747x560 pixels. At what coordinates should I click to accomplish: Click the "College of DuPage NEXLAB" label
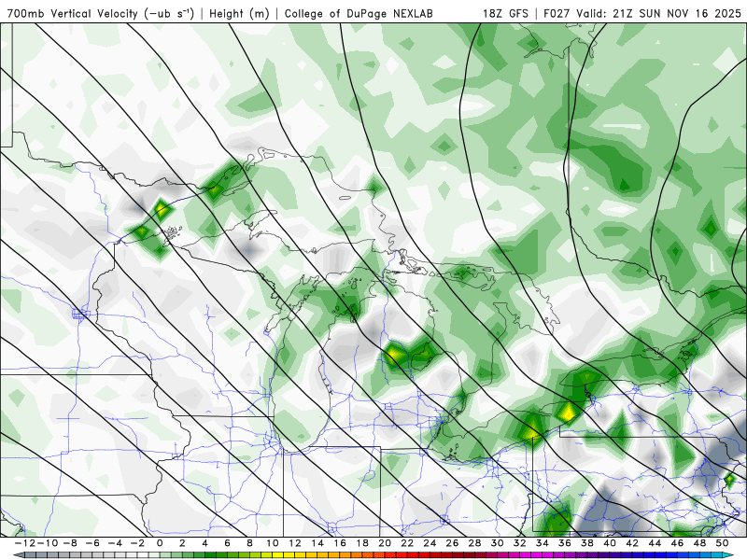[359, 13]
